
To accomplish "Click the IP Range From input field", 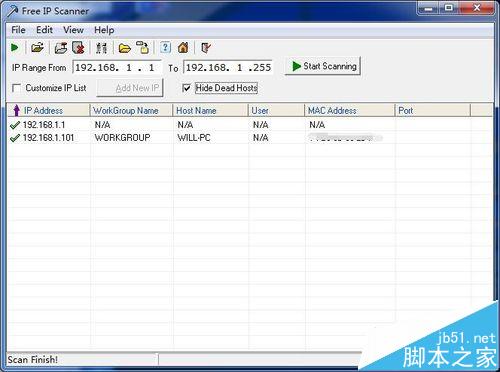I will [x=117, y=68].
